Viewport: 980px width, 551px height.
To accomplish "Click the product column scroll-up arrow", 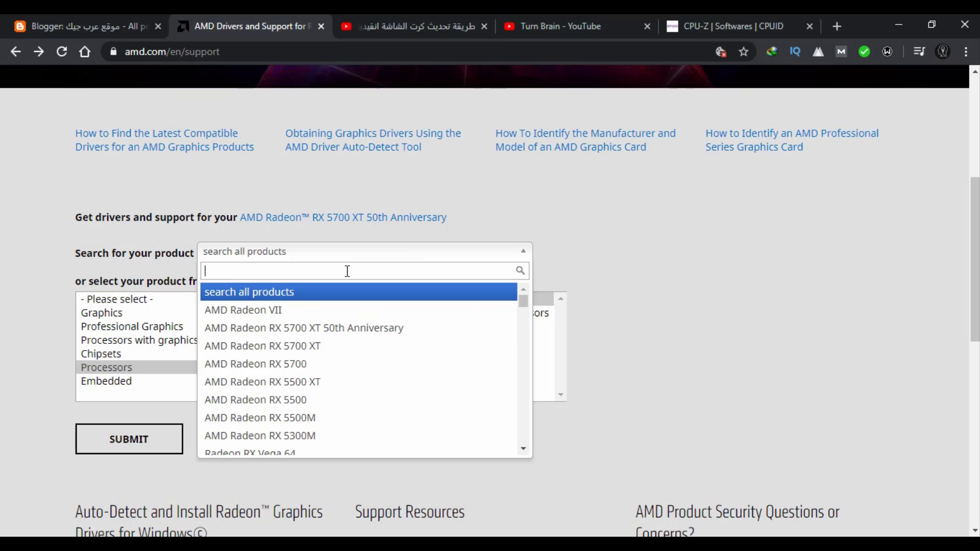I will [560, 298].
